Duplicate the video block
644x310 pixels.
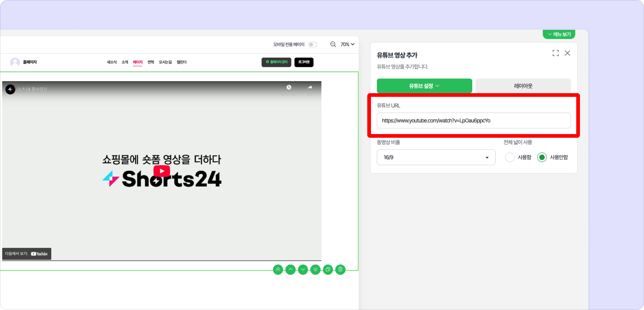point(328,269)
